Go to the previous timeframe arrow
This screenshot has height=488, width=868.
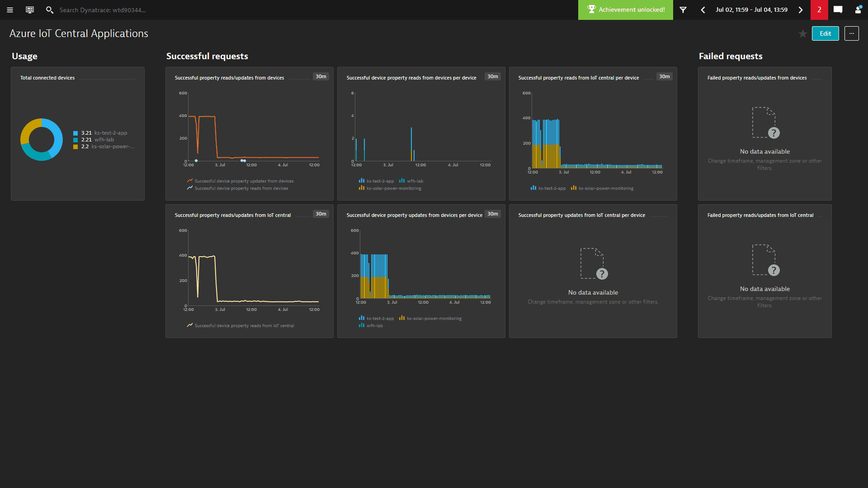(x=703, y=10)
